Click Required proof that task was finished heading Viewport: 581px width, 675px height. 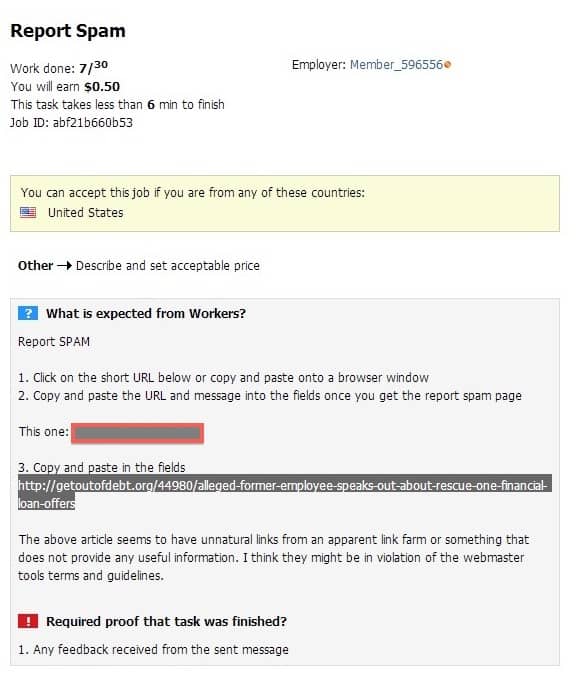[166, 622]
